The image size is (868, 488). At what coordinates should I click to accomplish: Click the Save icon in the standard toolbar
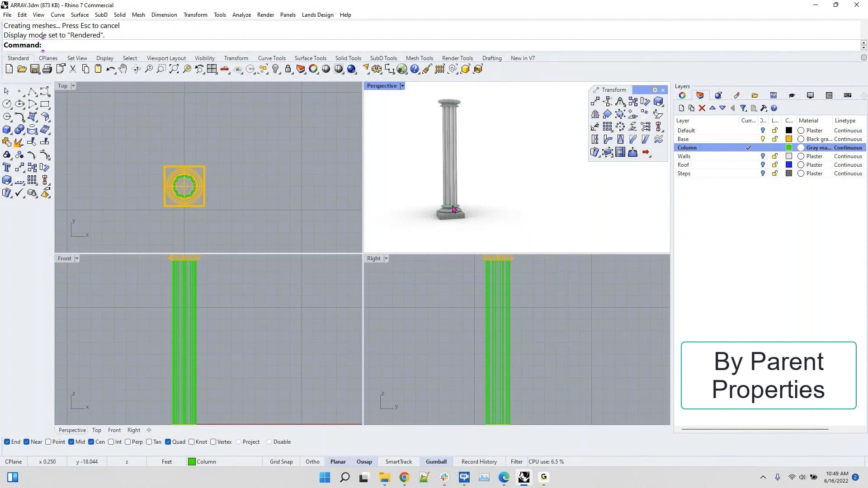coord(34,69)
